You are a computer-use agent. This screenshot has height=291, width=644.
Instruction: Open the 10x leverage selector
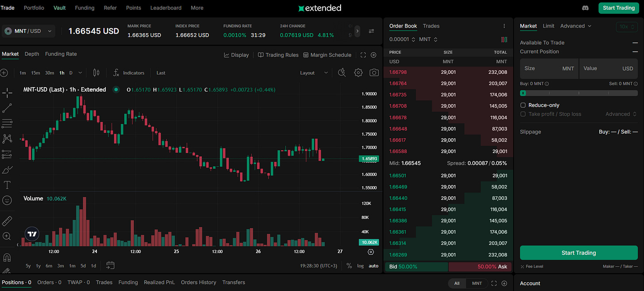coord(627,27)
